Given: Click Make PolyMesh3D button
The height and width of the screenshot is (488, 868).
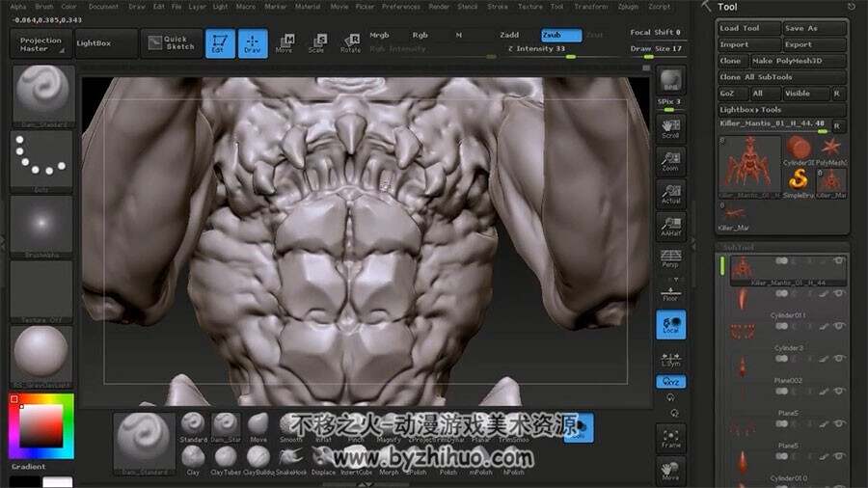Looking at the screenshot, I should click(x=798, y=61).
